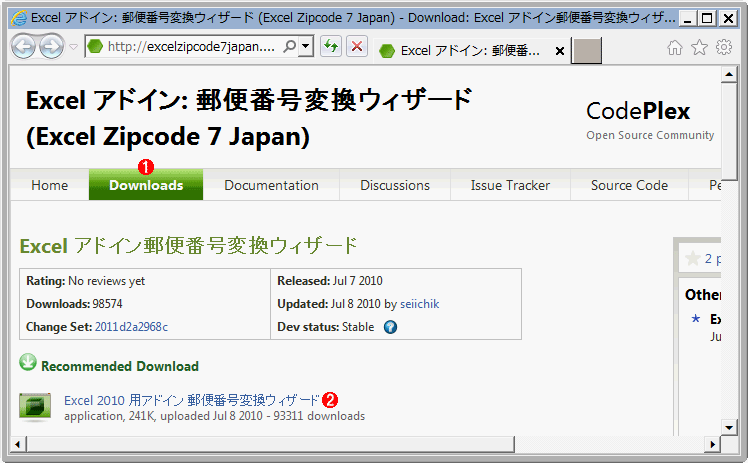Click the red X Stop button
This screenshot has width=748, height=463.
pos(357,46)
